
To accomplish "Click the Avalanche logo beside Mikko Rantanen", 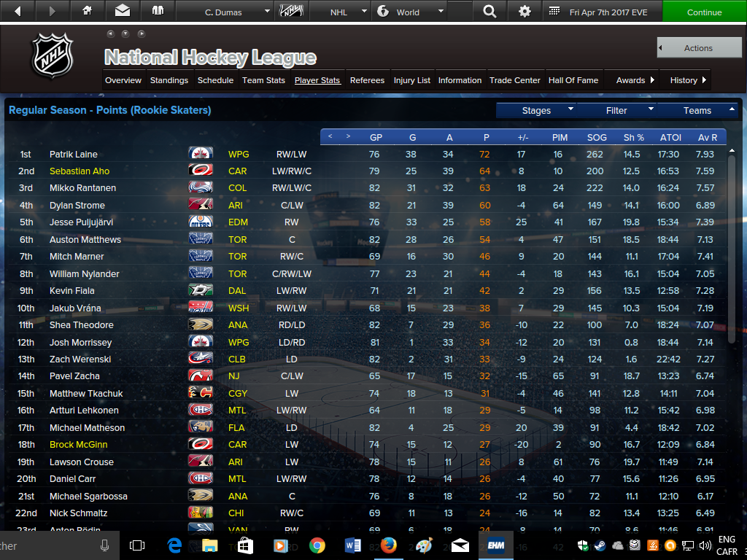I will click(201, 187).
